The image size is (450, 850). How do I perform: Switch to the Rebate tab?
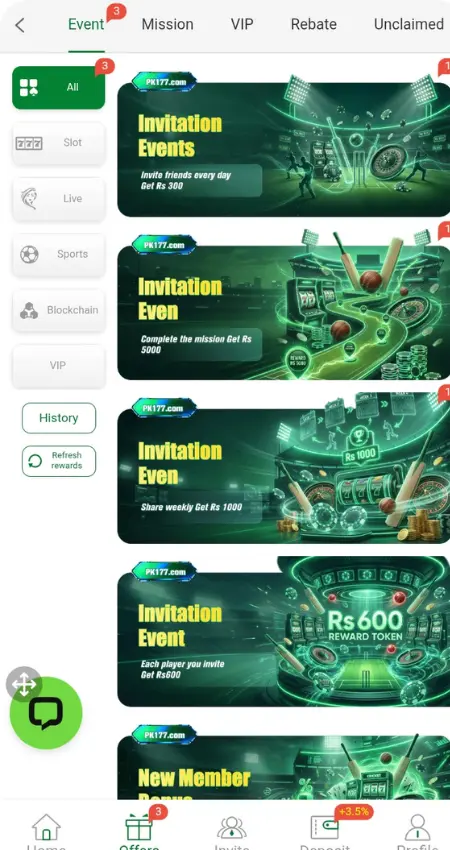coord(313,24)
